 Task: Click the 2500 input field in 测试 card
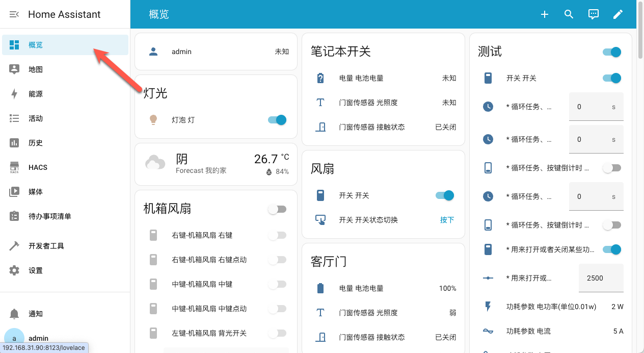pos(601,278)
